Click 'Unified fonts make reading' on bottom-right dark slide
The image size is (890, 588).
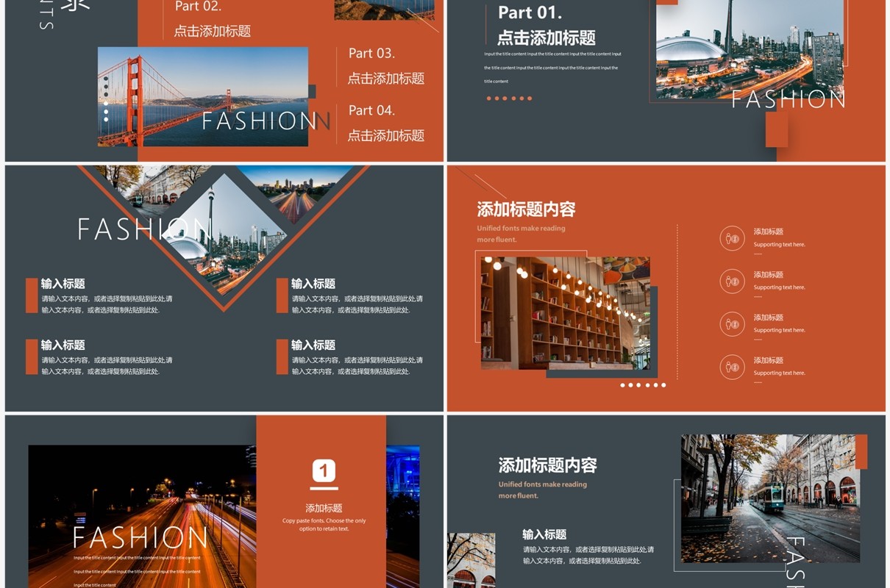(543, 484)
